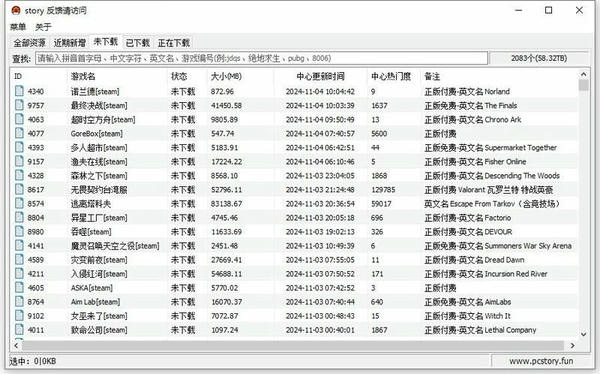Click the file icon for ID 4393

tap(19, 147)
